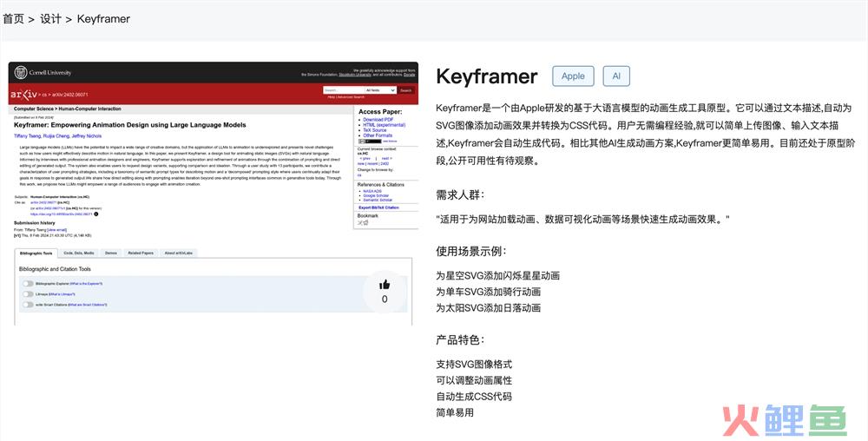Click the Cornell University seal logo
868x441 pixels.
(21, 72)
